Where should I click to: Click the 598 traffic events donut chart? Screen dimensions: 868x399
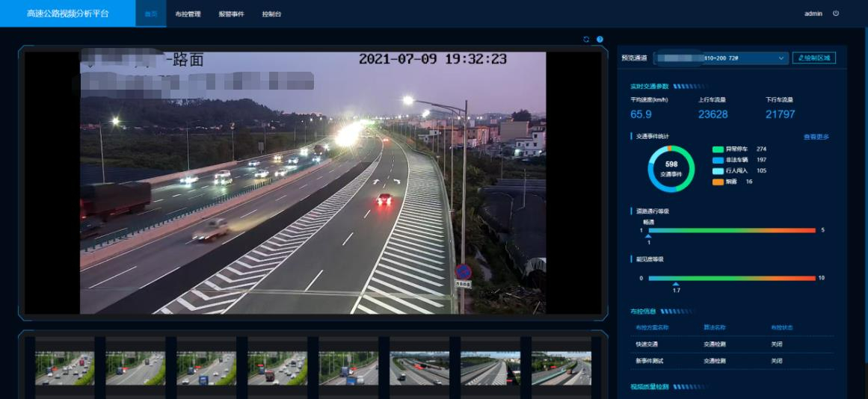pyautogui.click(x=671, y=169)
